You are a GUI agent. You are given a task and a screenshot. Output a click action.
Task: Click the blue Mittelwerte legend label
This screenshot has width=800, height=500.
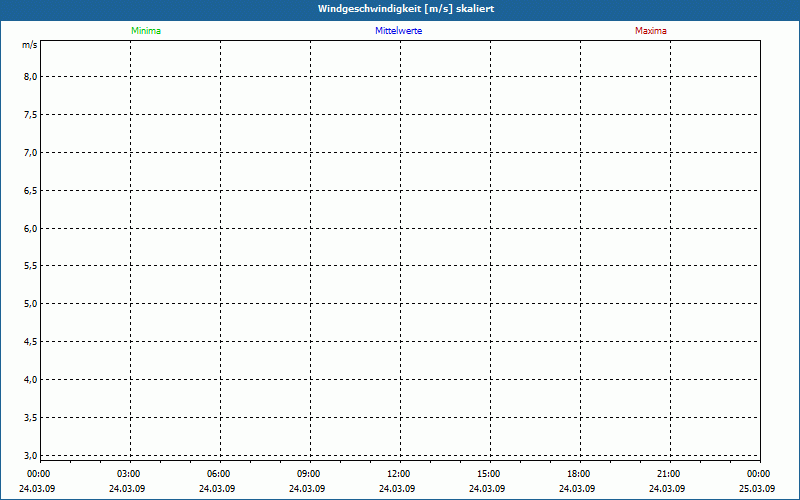tap(398, 31)
